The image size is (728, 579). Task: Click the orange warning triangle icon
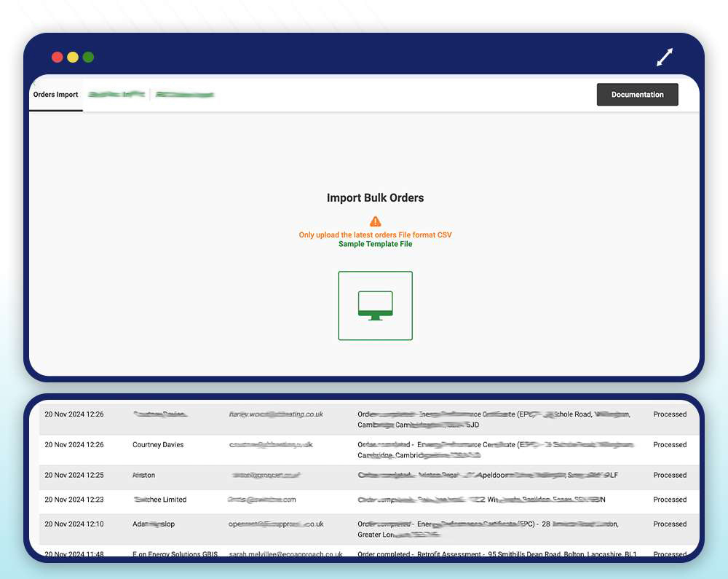pos(375,221)
